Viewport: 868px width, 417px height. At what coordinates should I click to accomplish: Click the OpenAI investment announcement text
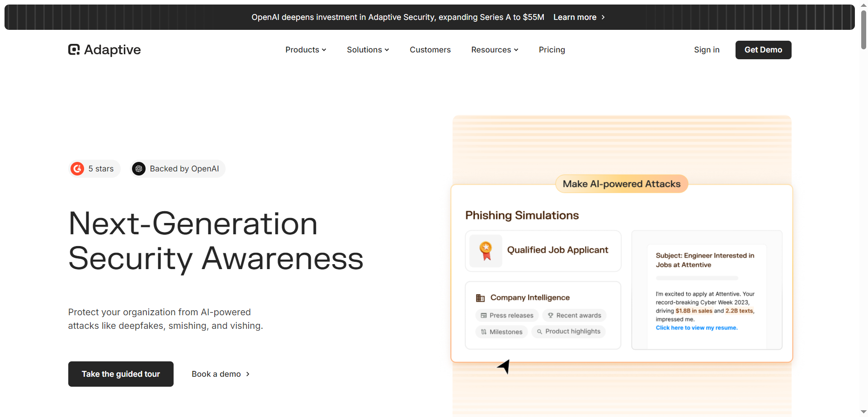[398, 17]
